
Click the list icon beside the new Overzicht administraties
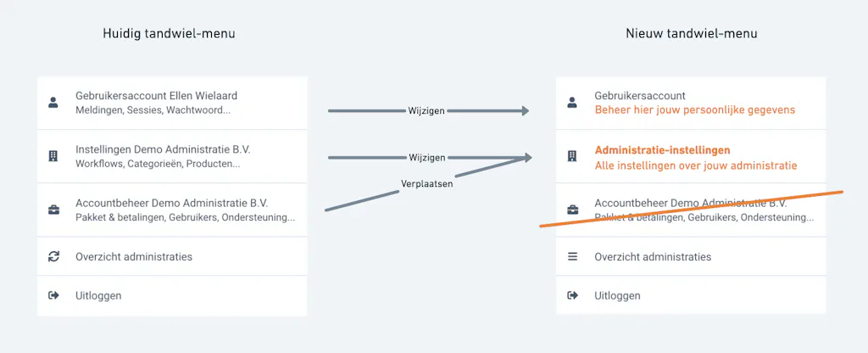coord(572,256)
